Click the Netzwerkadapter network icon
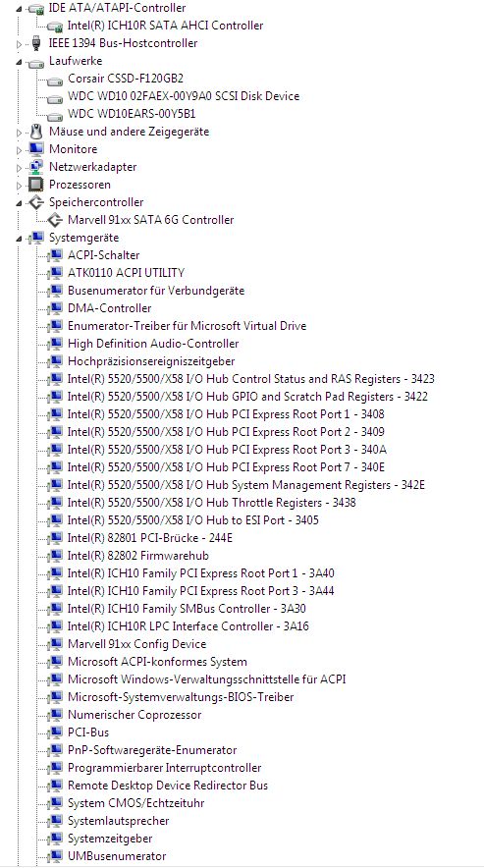The image size is (484, 868). (x=36, y=167)
